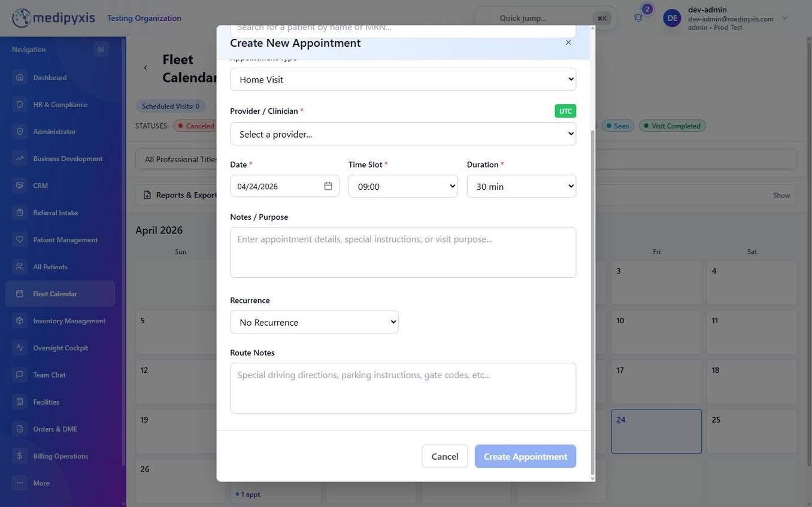Click the Dashboard sidebar icon

click(x=20, y=77)
